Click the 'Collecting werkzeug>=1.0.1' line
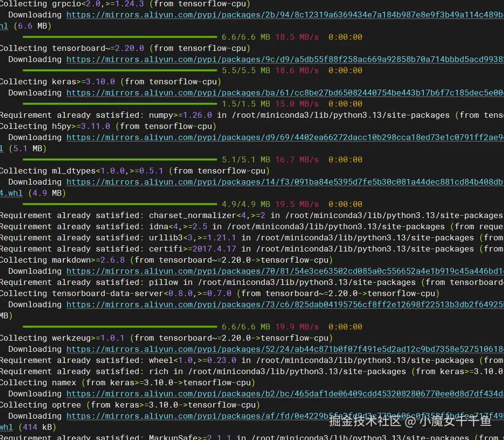Viewport: 504px width, 440px height. [166, 338]
